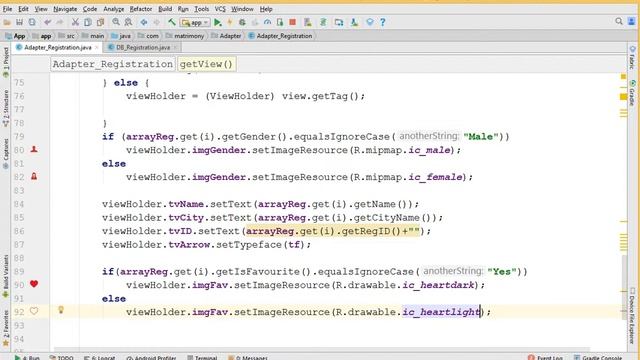
Task: Click the getView() method breadcrumb
Action: coord(206,64)
